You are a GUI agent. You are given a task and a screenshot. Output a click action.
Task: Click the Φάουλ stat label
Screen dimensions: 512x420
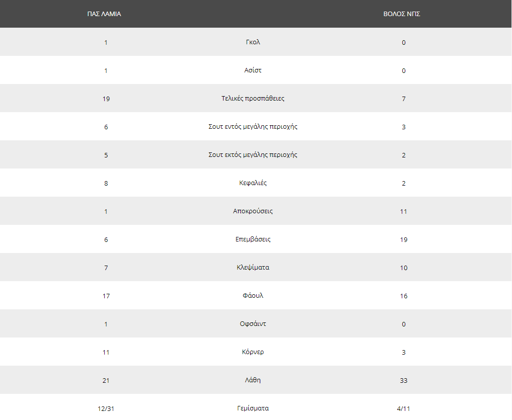(253, 296)
